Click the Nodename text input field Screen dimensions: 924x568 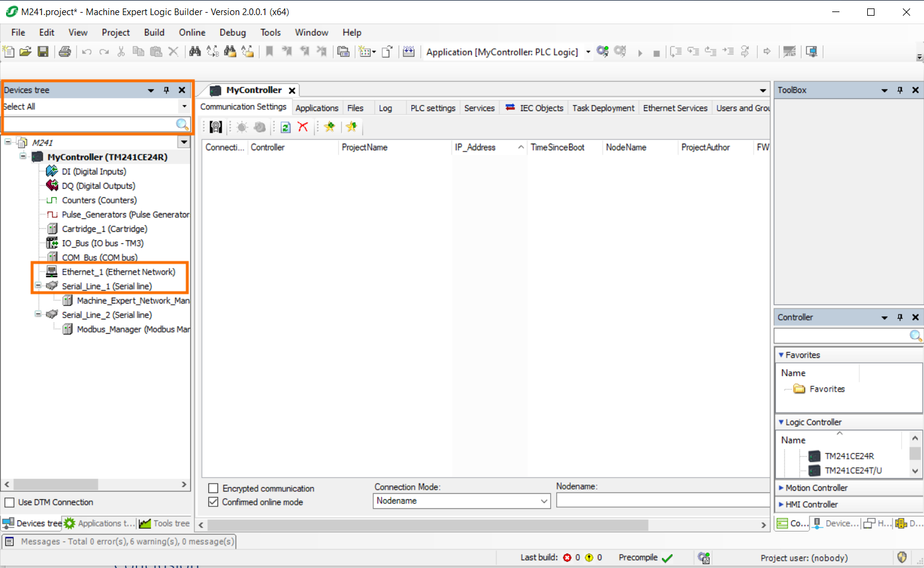click(662, 500)
